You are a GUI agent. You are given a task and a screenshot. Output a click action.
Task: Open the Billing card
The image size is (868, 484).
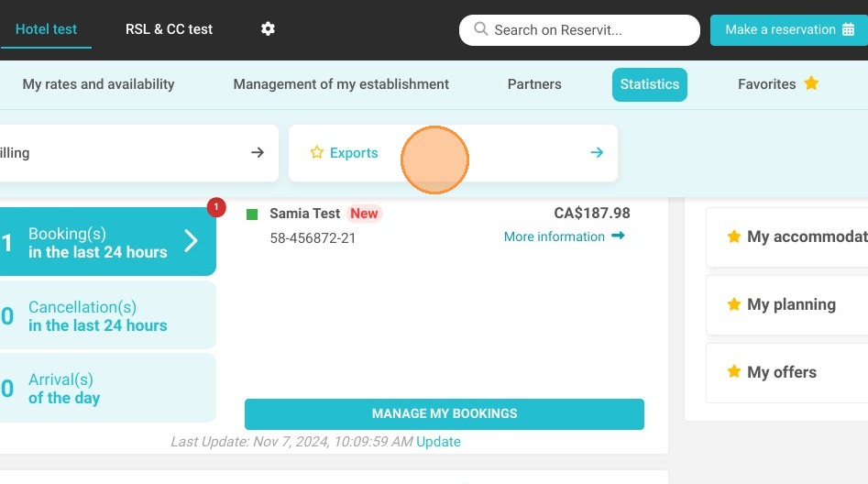(138, 153)
